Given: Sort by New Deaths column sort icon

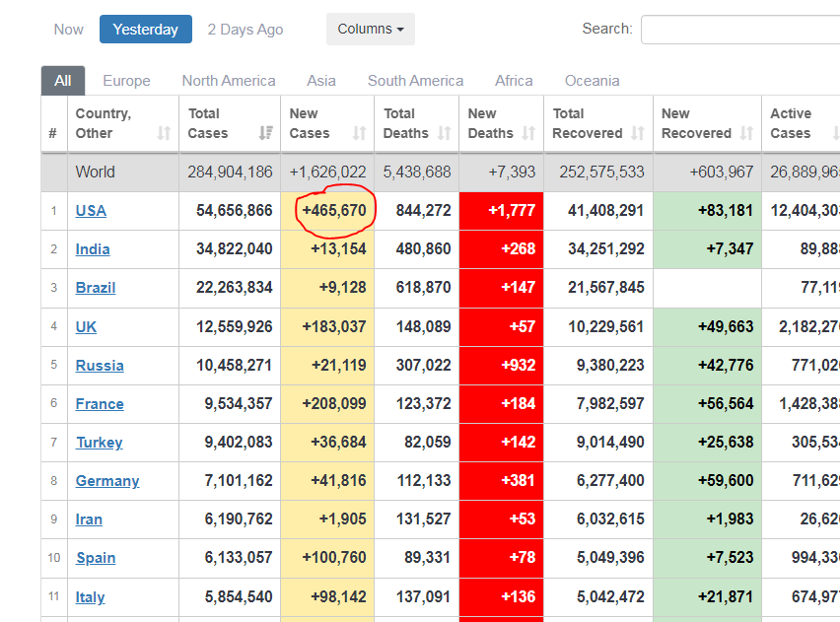Looking at the screenshot, I should tap(528, 133).
